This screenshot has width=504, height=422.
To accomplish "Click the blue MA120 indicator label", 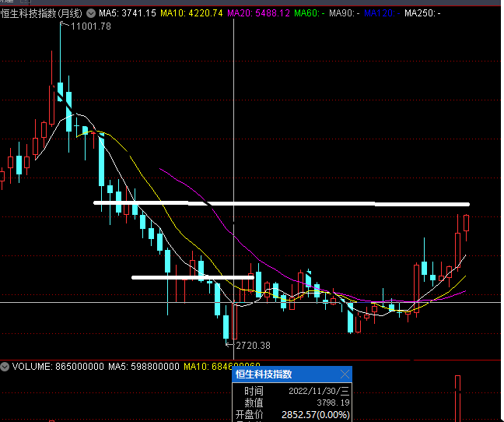I will pyautogui.click(x=384, y=14).
